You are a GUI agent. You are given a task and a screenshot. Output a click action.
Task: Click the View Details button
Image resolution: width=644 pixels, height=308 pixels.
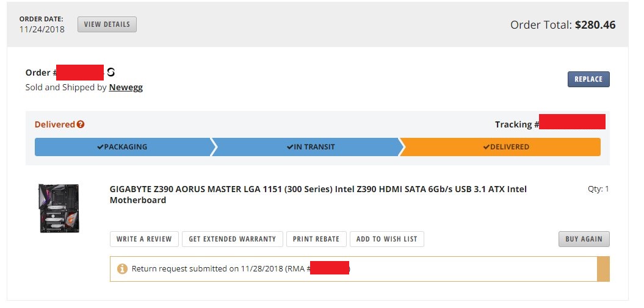point(107,24)
